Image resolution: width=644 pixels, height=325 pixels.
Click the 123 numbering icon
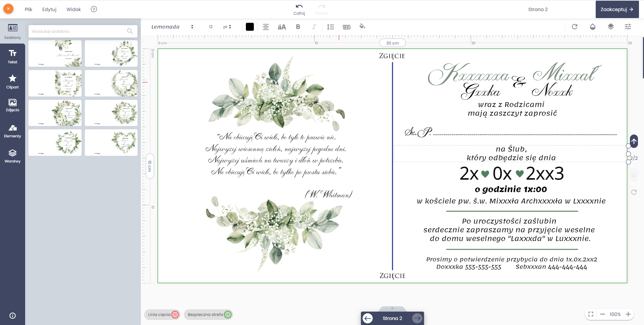[x=346, y=27]
